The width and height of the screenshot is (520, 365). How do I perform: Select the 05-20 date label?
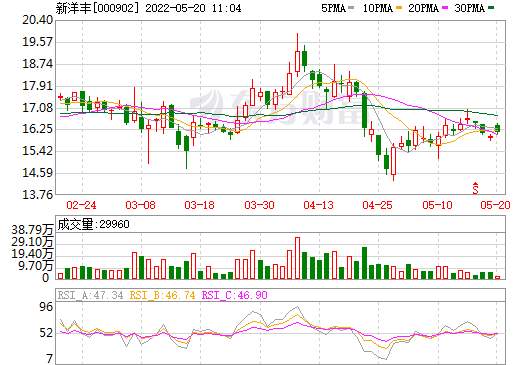pyautogui.click(x=495, y=205)
